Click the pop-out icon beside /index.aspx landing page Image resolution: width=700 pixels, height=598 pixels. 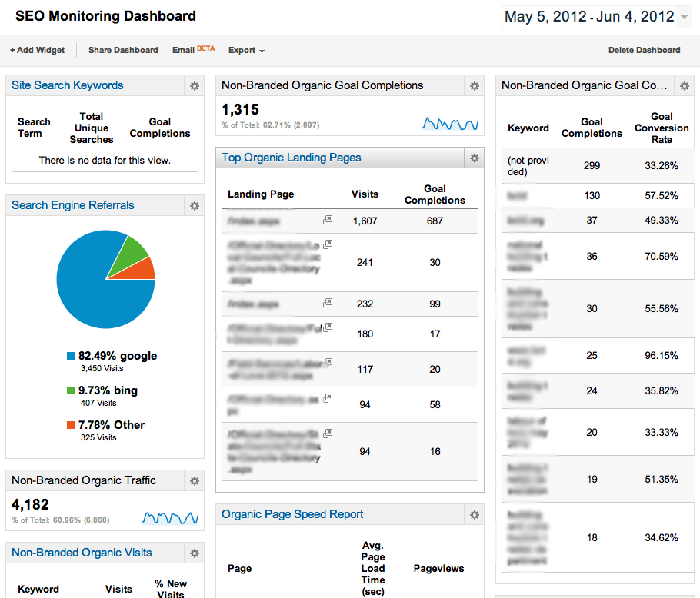pyautogui.click(x=327, y=219)
